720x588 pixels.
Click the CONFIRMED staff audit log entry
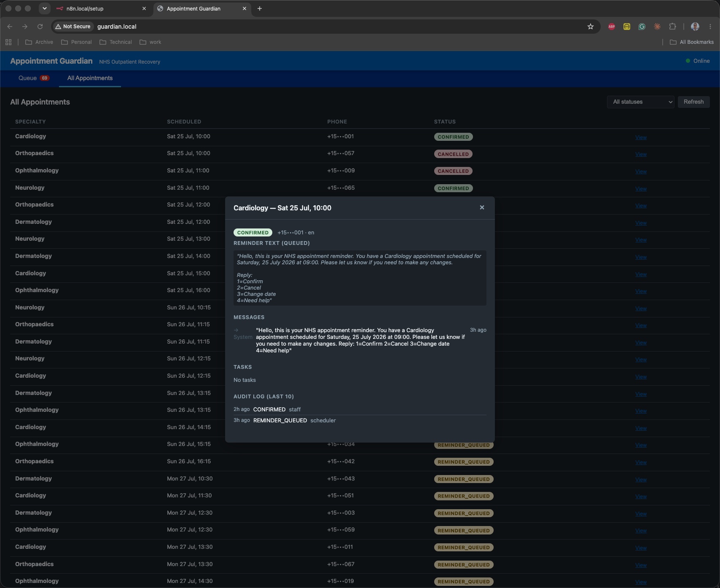[x=360, y=409]
